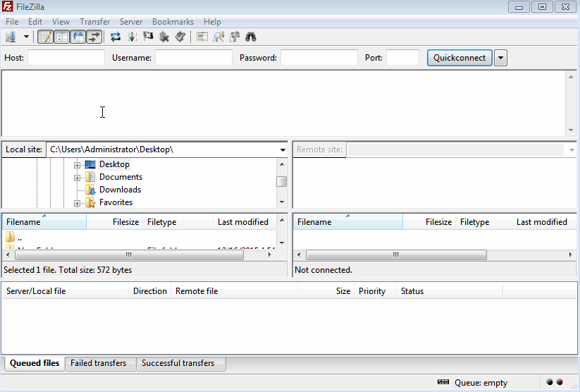Open file search binoculars icon

point(251,37)
